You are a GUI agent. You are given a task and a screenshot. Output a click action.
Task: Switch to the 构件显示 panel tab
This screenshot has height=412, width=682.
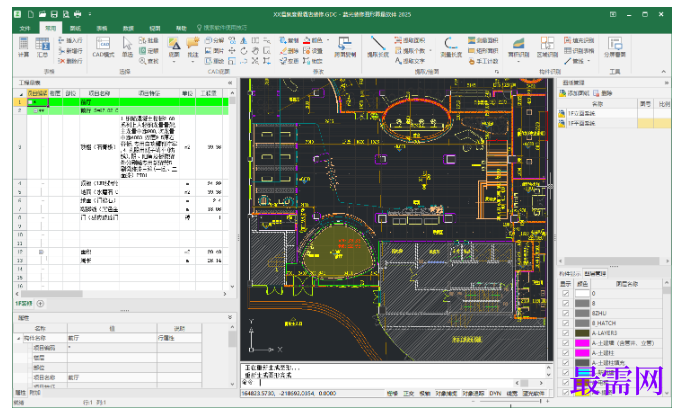[x=569, y=274]
